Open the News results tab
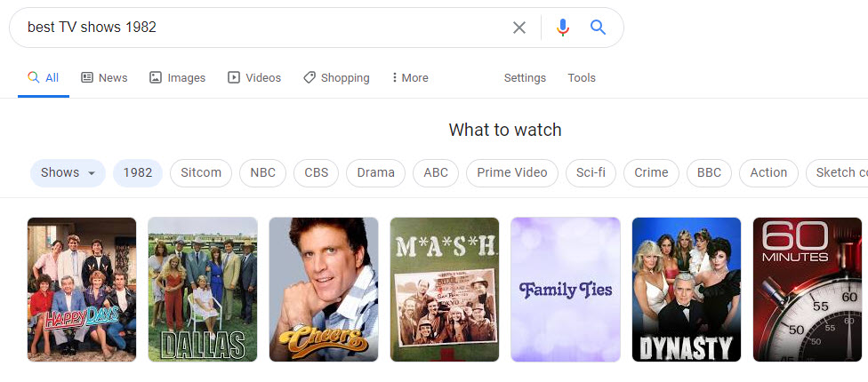868x382 pixels. (104, 78)
